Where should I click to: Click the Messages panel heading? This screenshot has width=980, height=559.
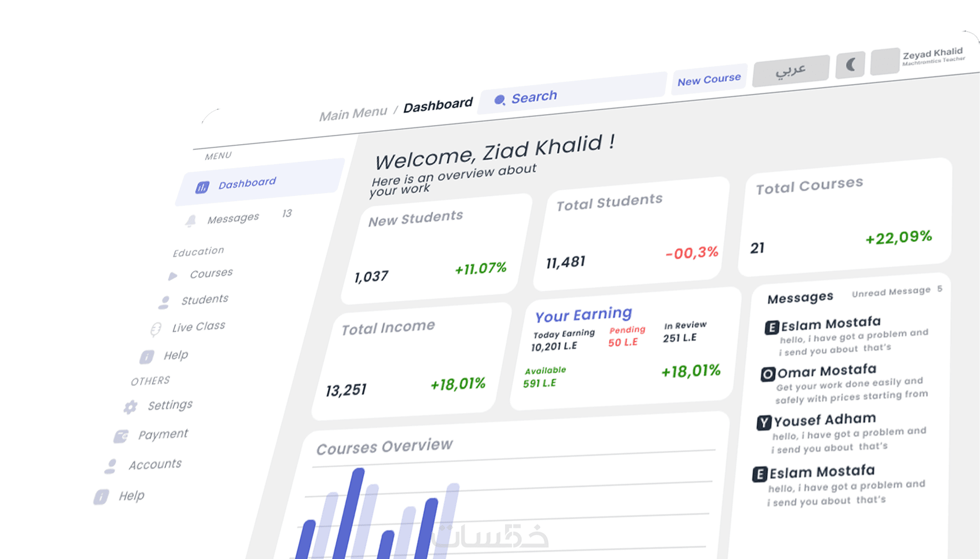point(800,297)
